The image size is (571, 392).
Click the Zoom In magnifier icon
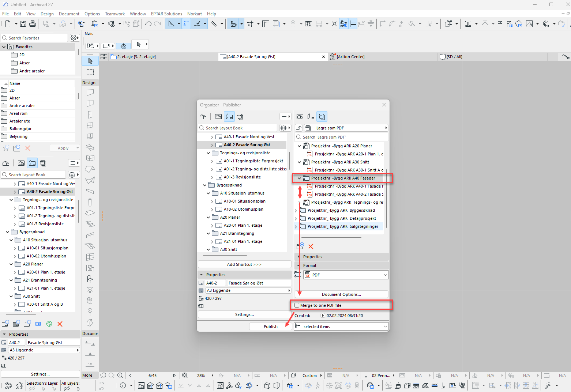120,375
